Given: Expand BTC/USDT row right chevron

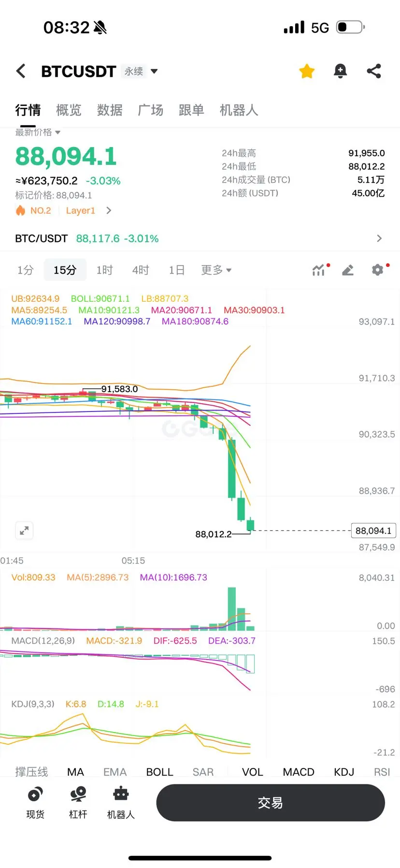Looking at the screenshot, I should point(379,238).
